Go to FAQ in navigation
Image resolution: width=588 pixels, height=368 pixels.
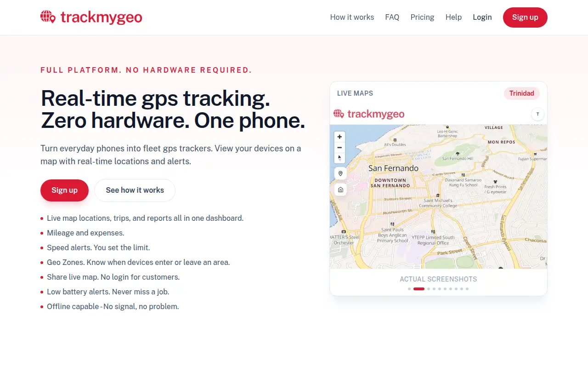click(392, 17)
